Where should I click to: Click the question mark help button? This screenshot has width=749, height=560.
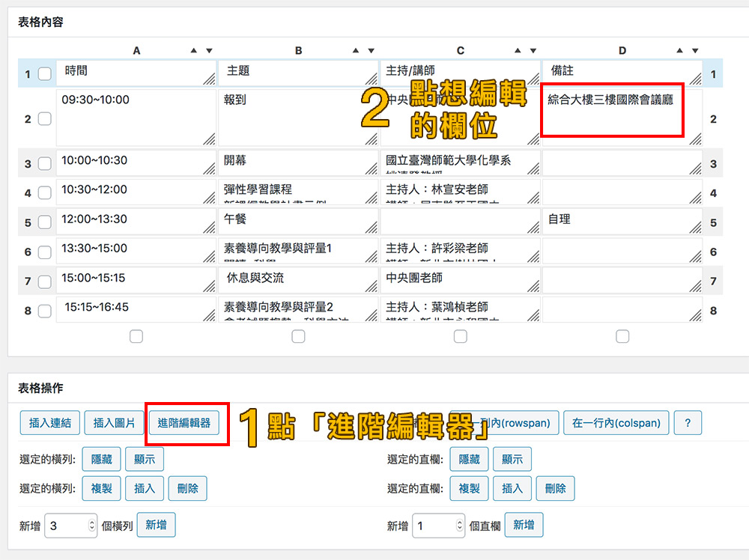point(688,423)
